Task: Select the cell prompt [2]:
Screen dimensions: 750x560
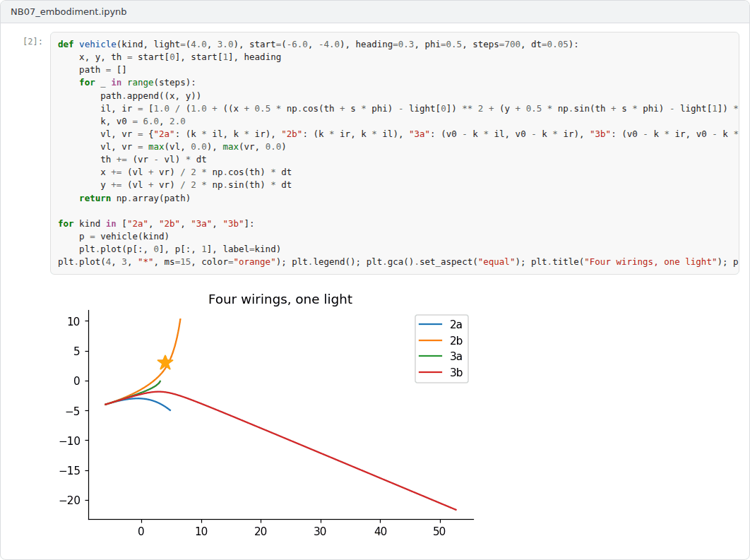Action: (32, 42)
